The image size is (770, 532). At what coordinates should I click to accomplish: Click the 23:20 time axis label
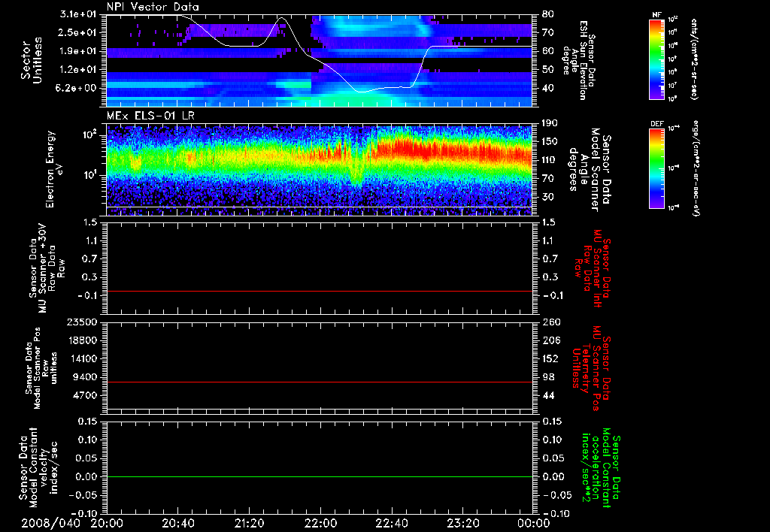click(x=463, y=523)
